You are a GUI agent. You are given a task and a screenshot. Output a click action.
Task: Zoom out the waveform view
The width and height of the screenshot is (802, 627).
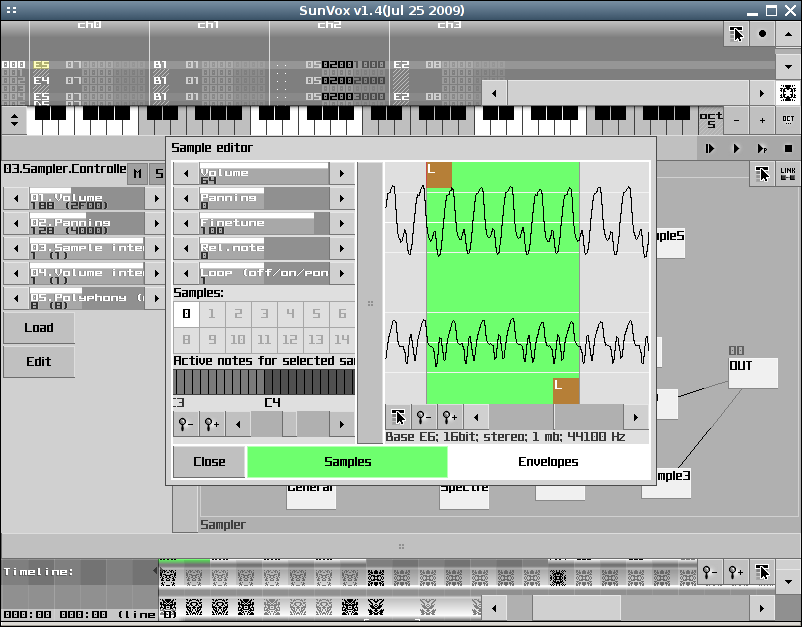[424, 417]
